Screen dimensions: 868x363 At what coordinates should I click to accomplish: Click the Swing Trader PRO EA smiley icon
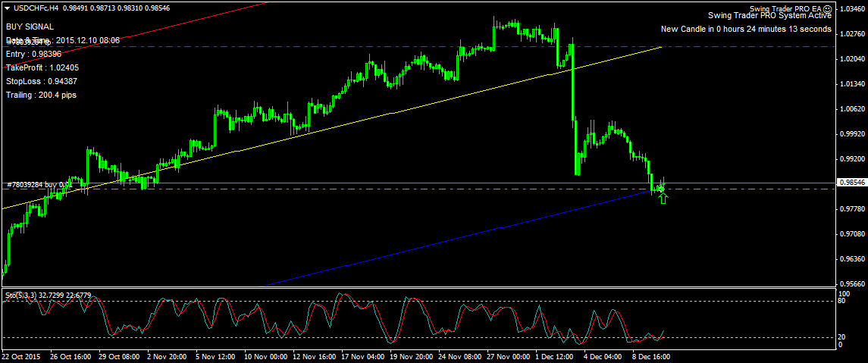828,8
